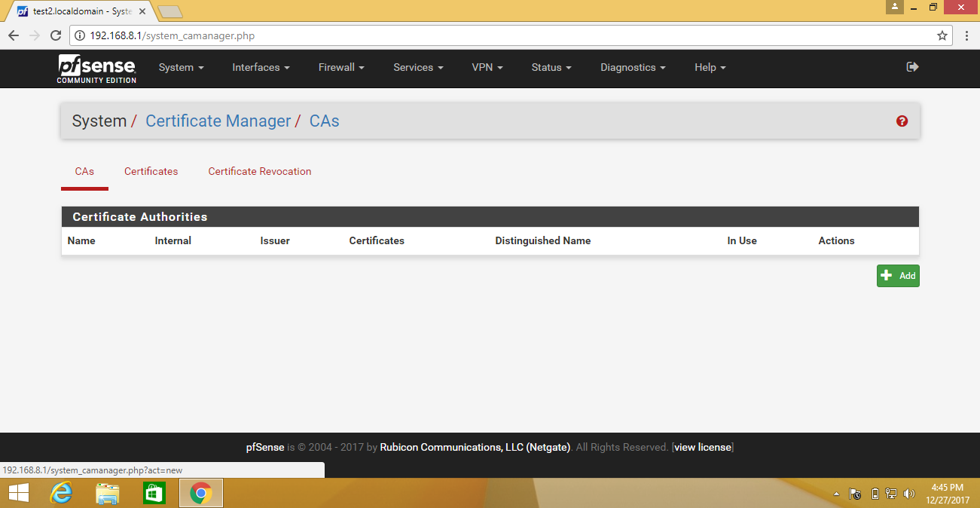Click the red help question mark icon
Image resolution: width=980 pixels, height=508 pixels.
(x=902, y=121)
